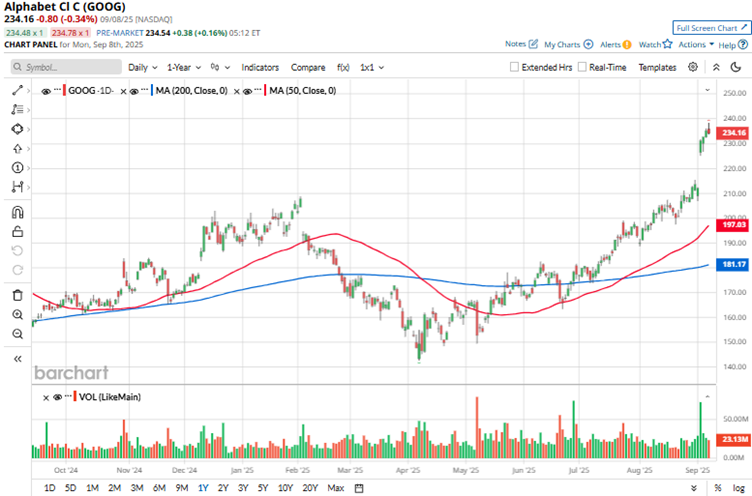
Task: Open MA 200 blue color swatch
Action: coord(152,90)
